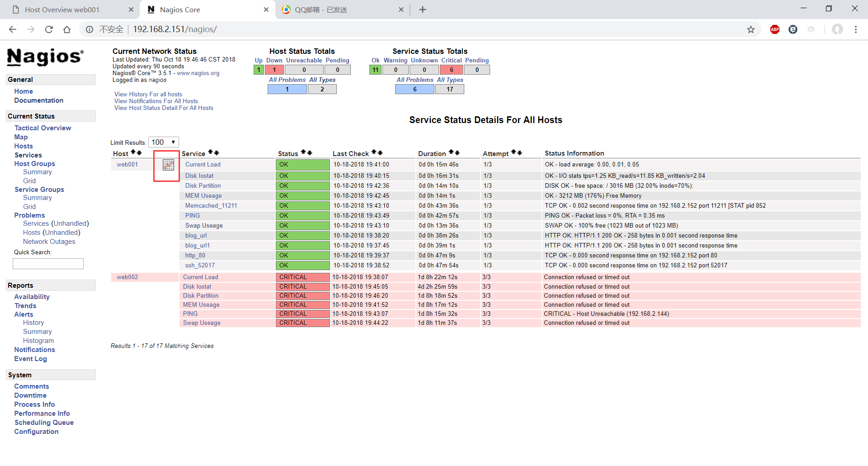The image size is (868, 466).
Task: Open Tactical Overview in the sidebar
Action: click(42, 128)
